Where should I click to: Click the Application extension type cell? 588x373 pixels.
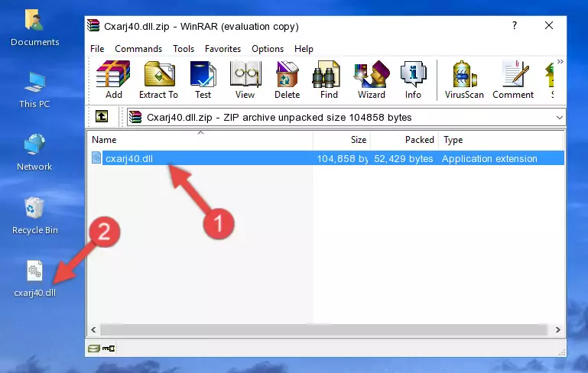(x=489, y=158)
